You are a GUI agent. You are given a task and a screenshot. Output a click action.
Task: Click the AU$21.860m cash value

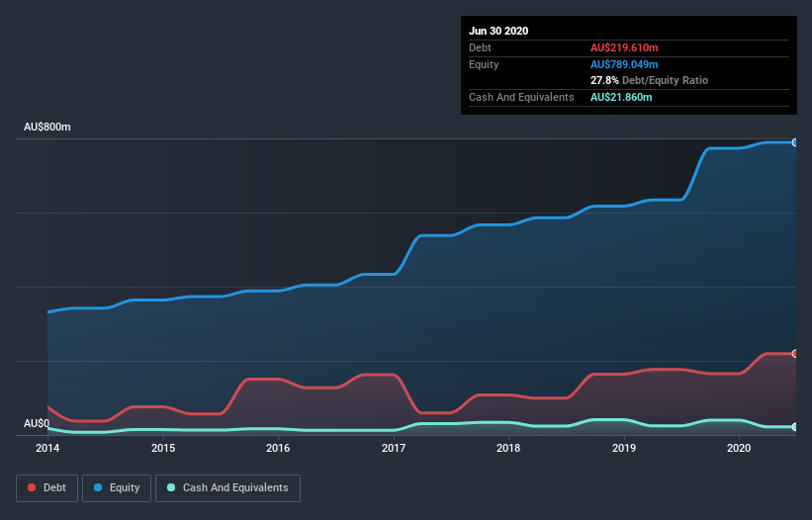point(621,97)
